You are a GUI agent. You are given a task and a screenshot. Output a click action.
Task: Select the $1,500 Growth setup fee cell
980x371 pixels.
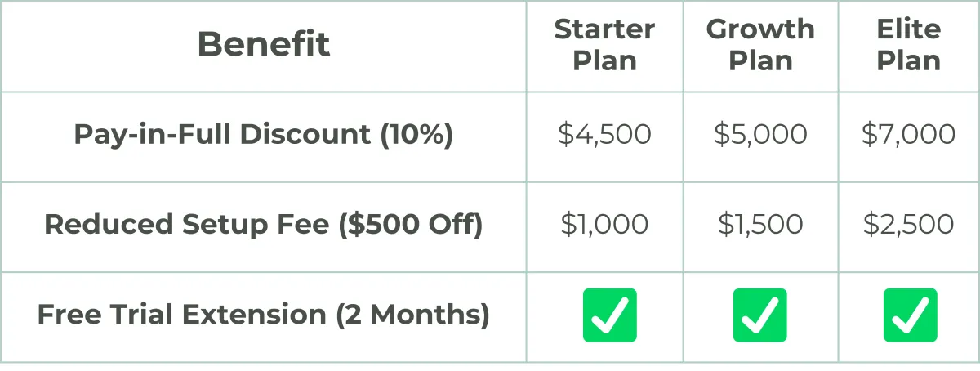760,225
